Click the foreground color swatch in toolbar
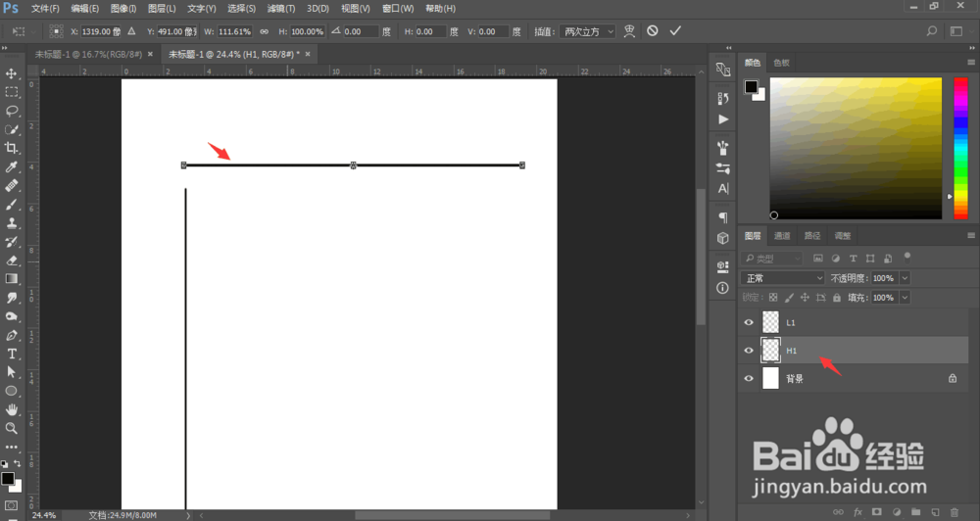 click(x=8, y=479)
